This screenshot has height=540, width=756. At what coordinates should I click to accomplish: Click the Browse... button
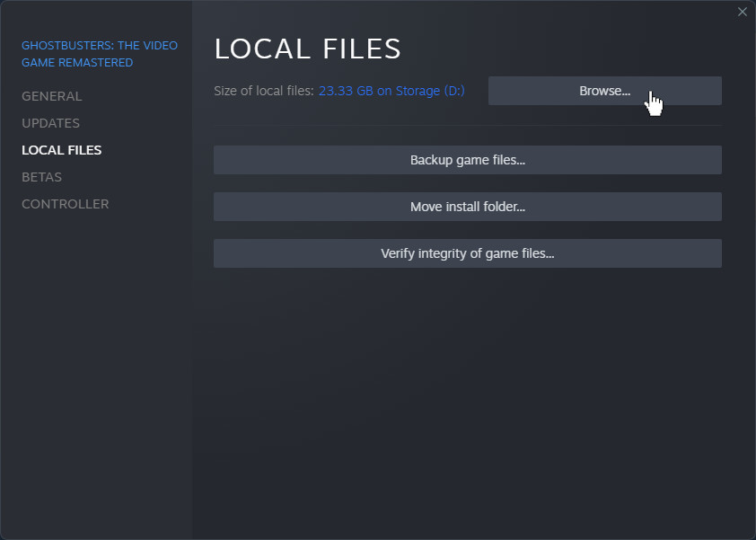(x=604, y=91)
